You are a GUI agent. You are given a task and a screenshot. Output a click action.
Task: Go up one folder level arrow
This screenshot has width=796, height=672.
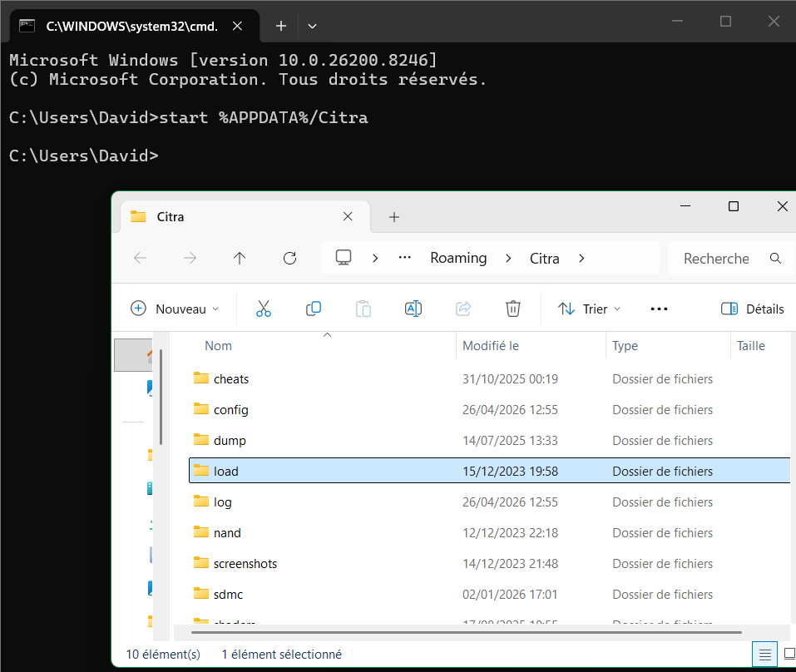tap(240, 259)
